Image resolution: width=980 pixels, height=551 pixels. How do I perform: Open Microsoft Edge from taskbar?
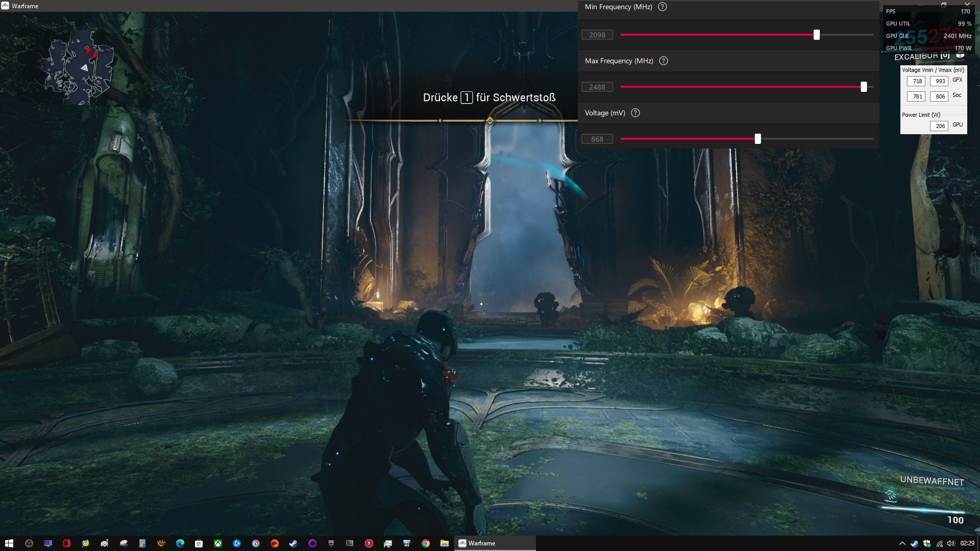(180, 543)
